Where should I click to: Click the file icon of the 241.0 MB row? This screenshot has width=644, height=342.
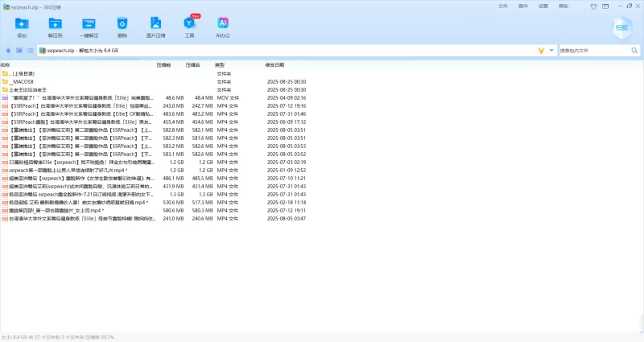coord(5,218)
